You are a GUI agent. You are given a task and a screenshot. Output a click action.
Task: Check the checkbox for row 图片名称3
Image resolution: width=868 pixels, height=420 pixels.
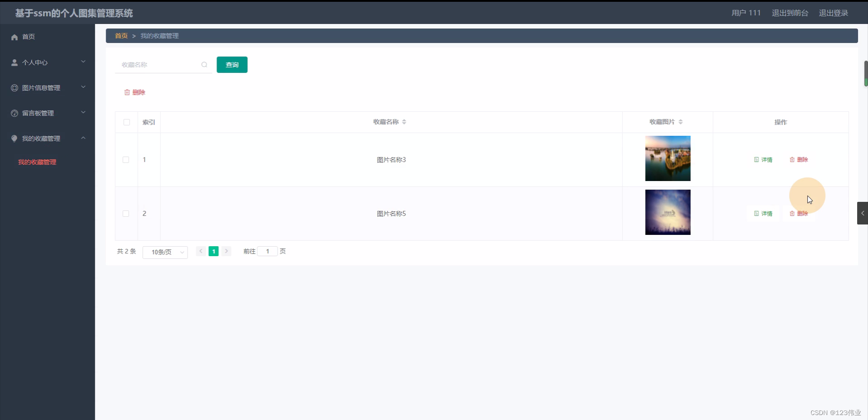pos(125,159)
